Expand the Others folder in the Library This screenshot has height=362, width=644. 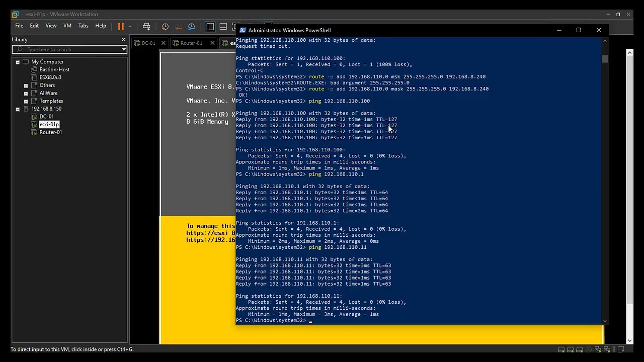point(26,85)
